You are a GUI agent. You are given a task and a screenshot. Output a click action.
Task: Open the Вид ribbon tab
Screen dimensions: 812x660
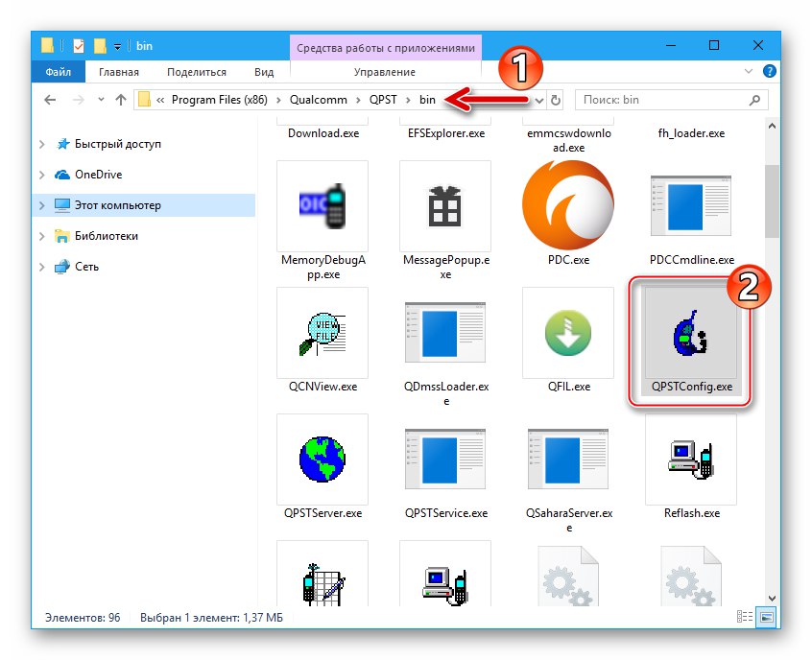click(x=264, y=72)
